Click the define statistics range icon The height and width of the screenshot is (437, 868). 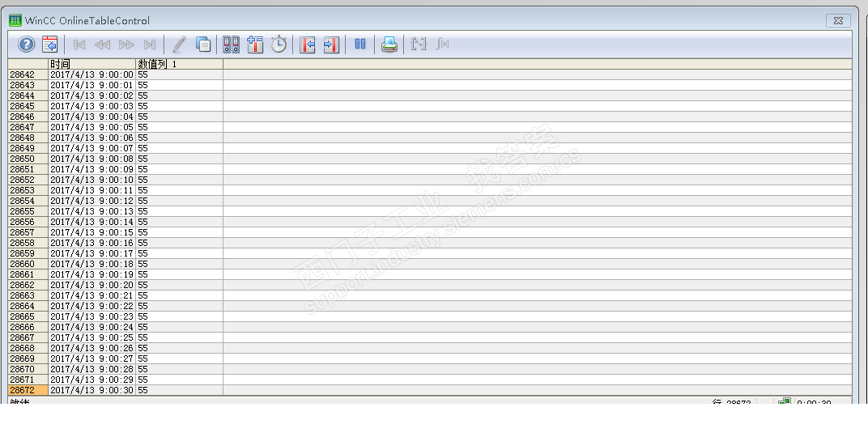(x=419, y=44)
